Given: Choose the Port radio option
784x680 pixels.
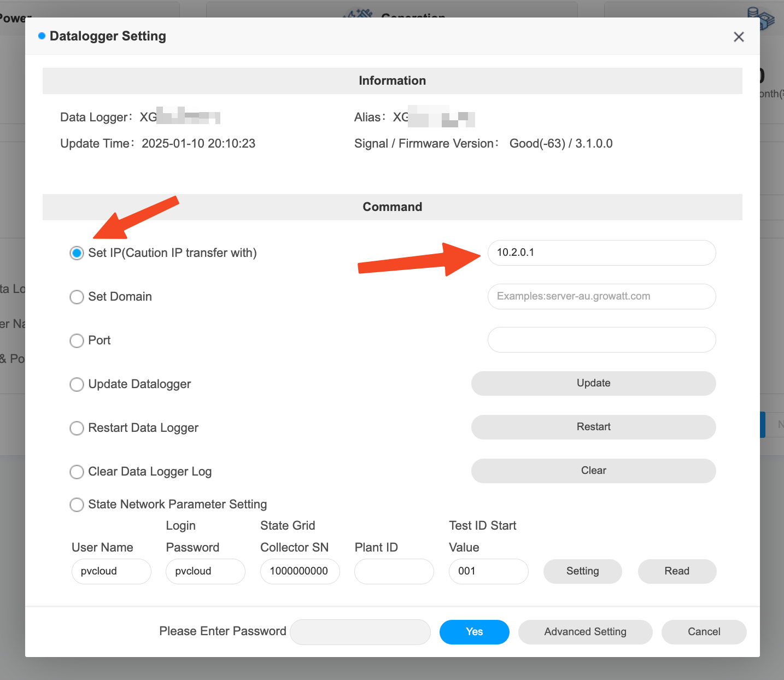Looking at the screenshot, I should coord(77,341).
